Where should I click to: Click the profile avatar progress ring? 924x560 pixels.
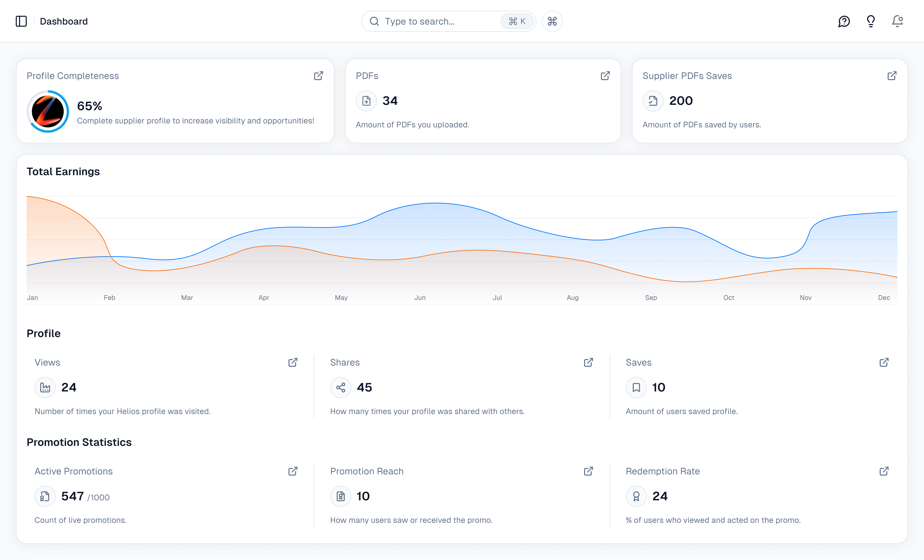tap(48, 111)
